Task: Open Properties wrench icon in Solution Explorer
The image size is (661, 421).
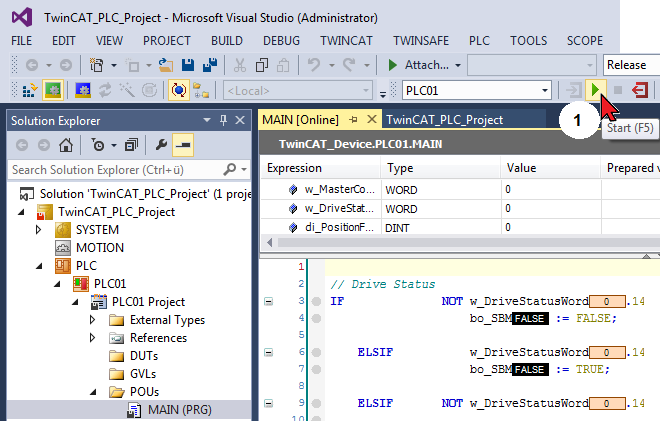Action: pos(159,144)
